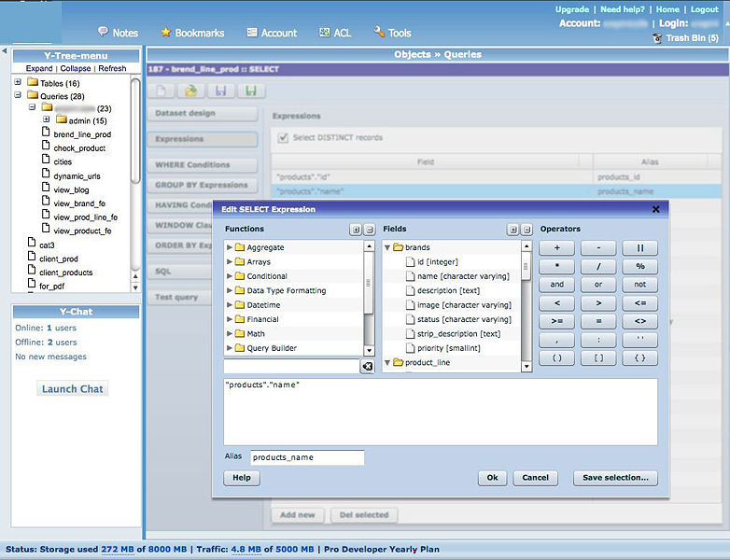
Task: Click the Save selection button
Action: click(x=615, y=478)
